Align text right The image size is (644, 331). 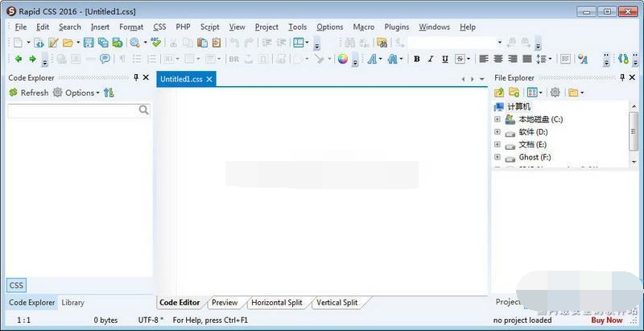click(x=513, y=59)
